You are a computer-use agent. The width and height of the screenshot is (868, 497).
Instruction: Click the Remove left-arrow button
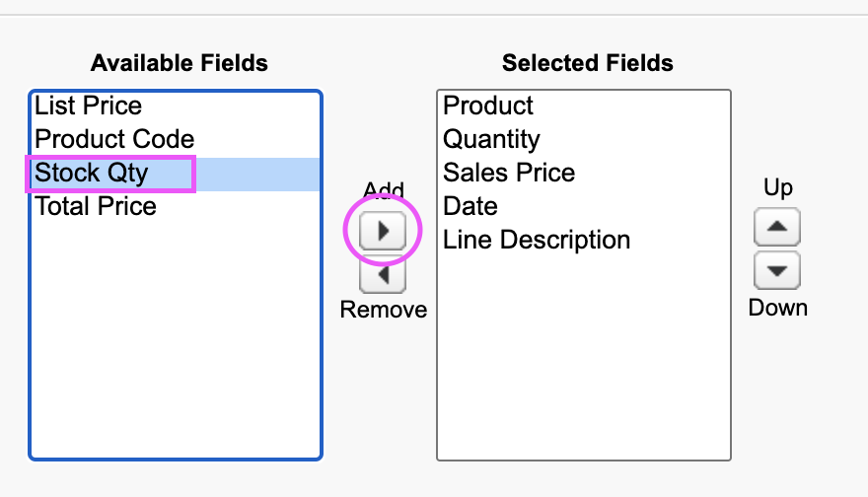383,274
